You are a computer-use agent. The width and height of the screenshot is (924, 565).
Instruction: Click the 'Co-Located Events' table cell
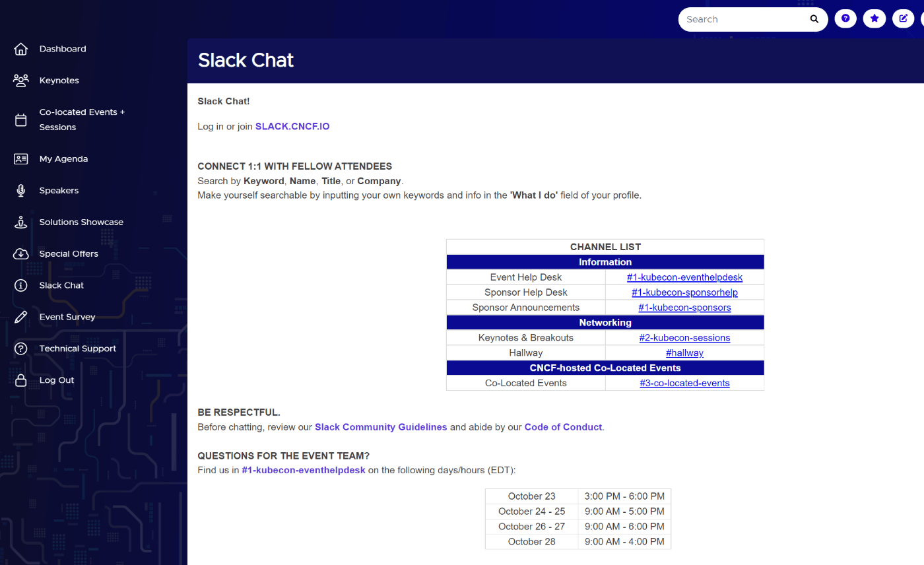point(526,383)
